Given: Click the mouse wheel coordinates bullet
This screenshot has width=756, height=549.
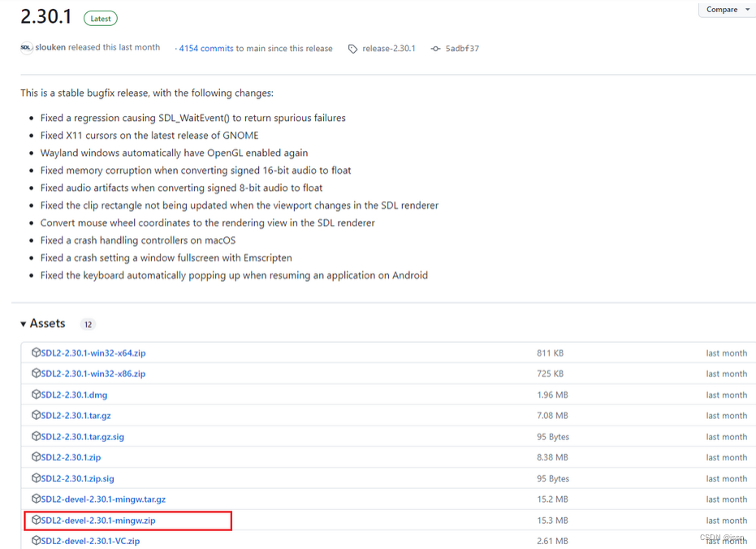Looking at the screenshot, I should 207,223.
